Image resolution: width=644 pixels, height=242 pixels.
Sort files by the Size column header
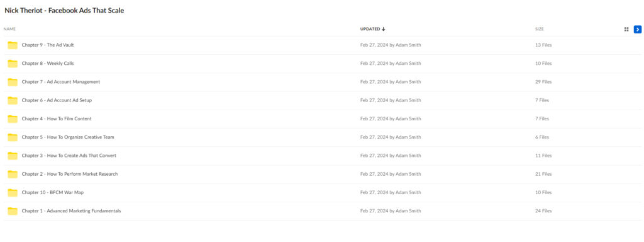click(x=539, y=29)
